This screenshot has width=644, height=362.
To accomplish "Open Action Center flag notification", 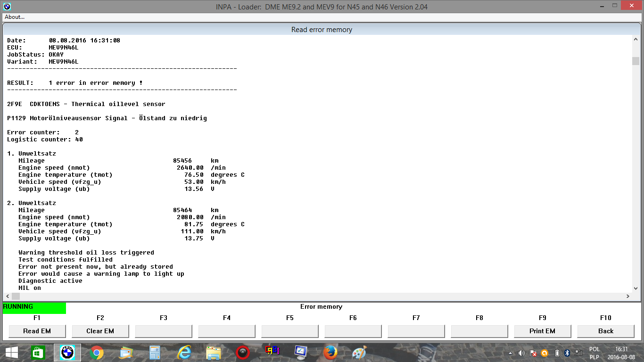I will pos(533,353).
